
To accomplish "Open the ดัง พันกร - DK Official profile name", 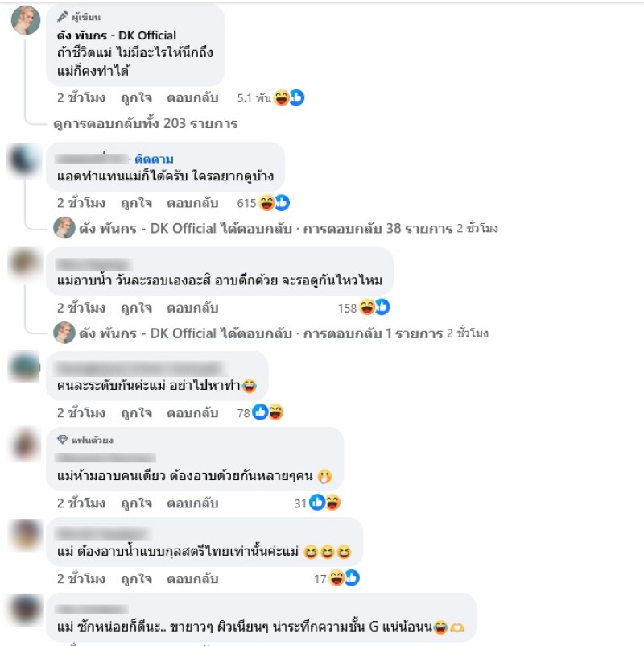I will click(117, 35).
